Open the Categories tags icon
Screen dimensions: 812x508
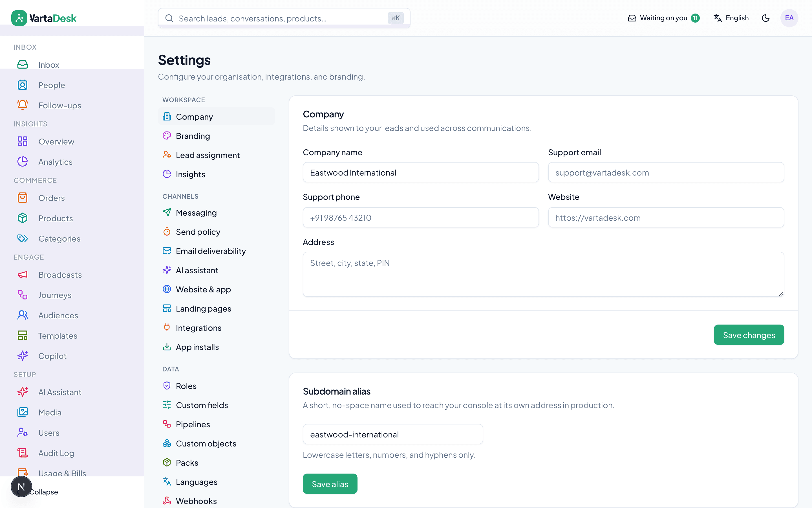pyautogui.click(x=23, y=238)
